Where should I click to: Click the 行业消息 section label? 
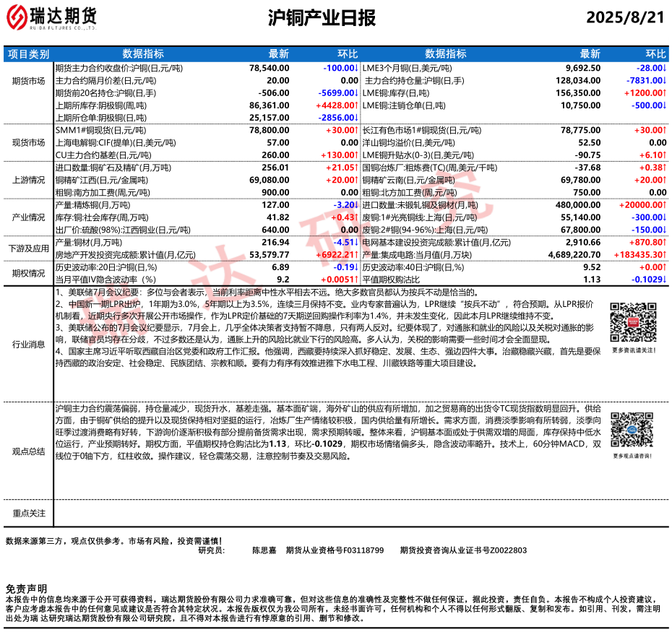click(29, 345)
